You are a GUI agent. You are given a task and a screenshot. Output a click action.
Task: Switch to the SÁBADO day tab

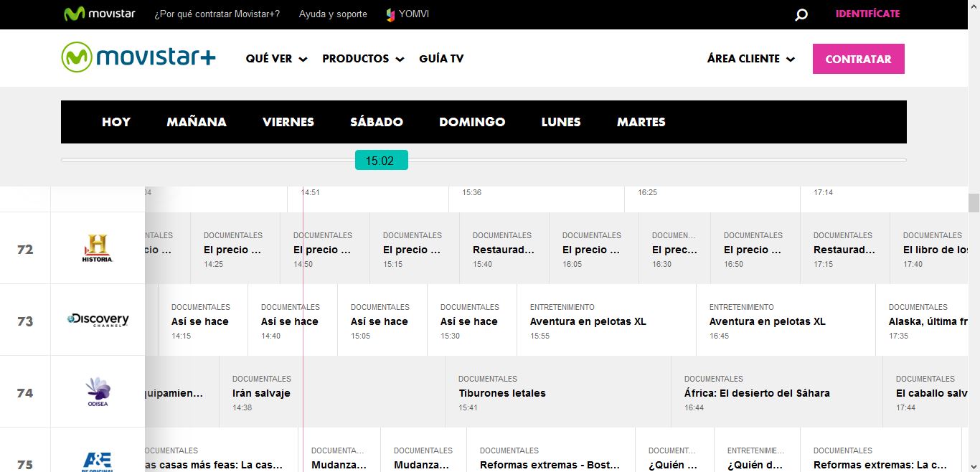click(377, 122)
